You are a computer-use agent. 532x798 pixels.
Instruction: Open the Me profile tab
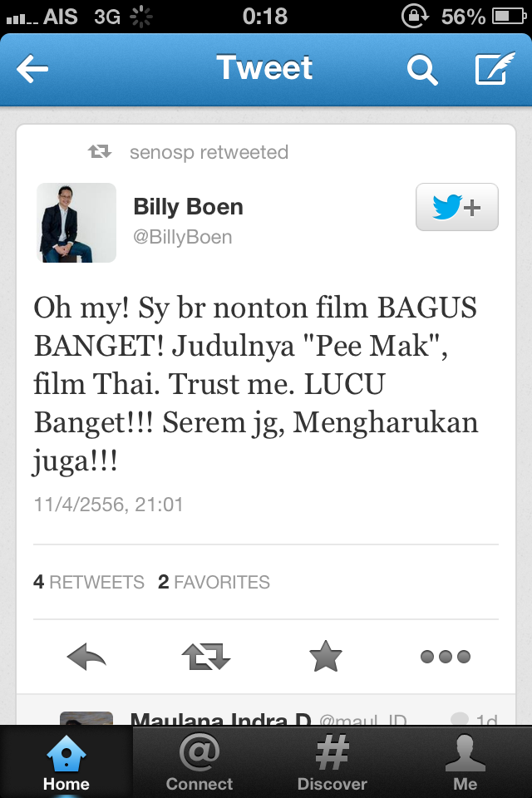point(465,762)
